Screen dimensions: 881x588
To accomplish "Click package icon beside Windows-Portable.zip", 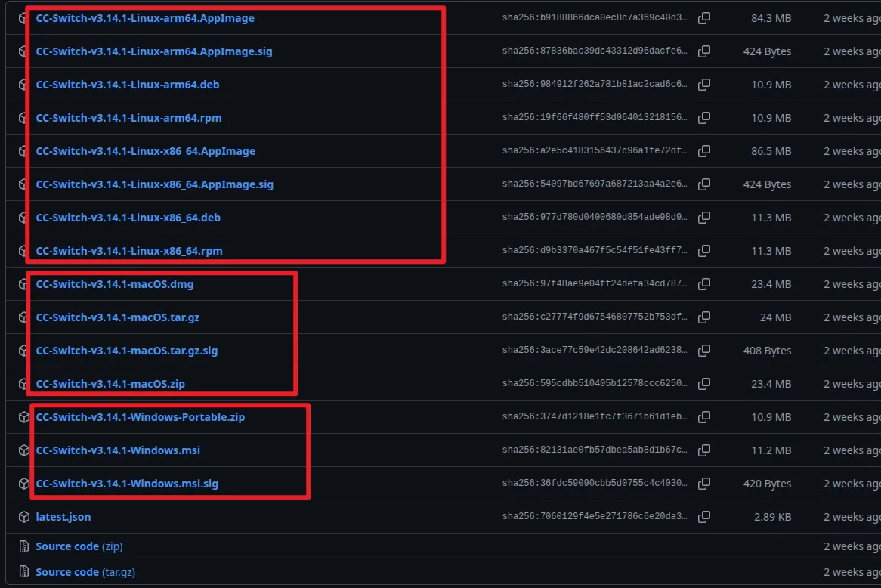I will [23, 417].
